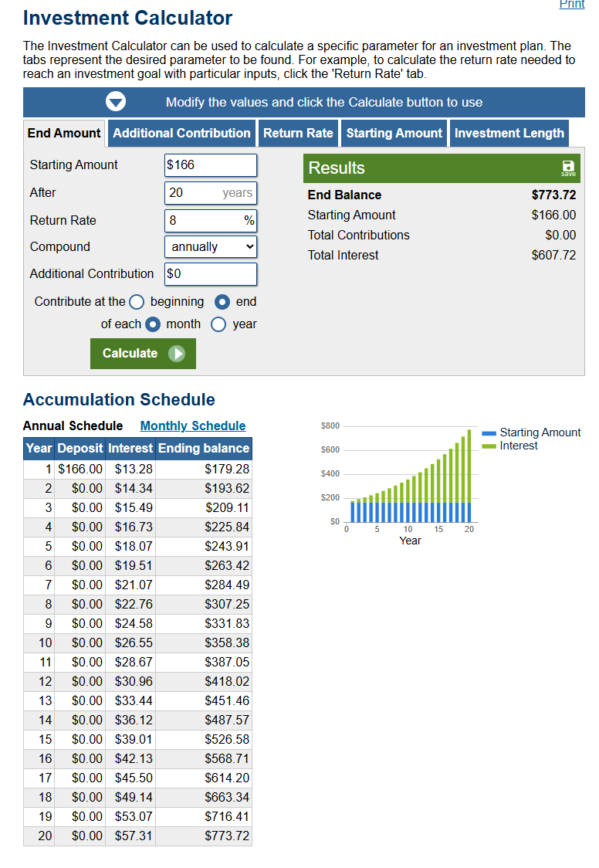This screenshot has width=599, height=868.
Task: Open the Additional Contribution tab
Action: point(182,134)
